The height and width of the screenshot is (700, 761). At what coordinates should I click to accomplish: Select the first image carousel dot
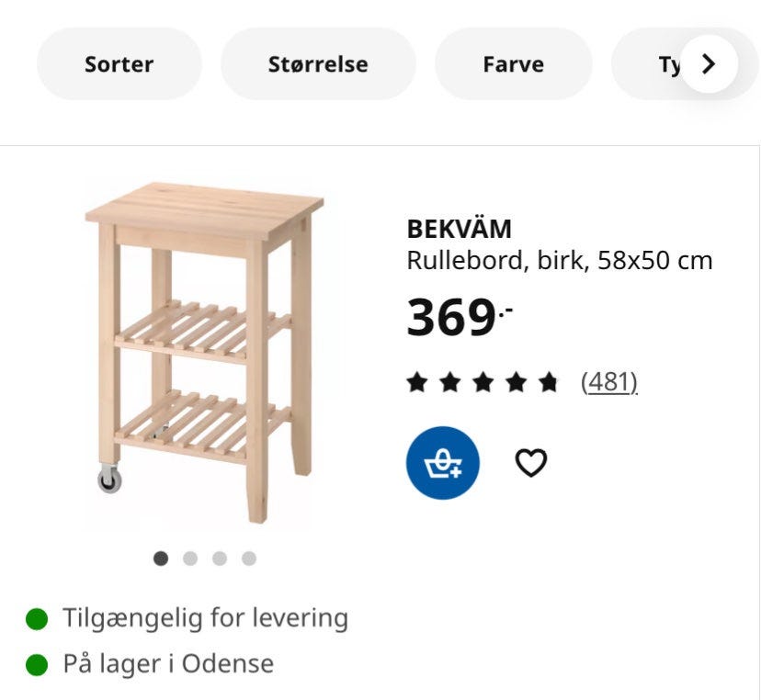(x=161, y=559)
